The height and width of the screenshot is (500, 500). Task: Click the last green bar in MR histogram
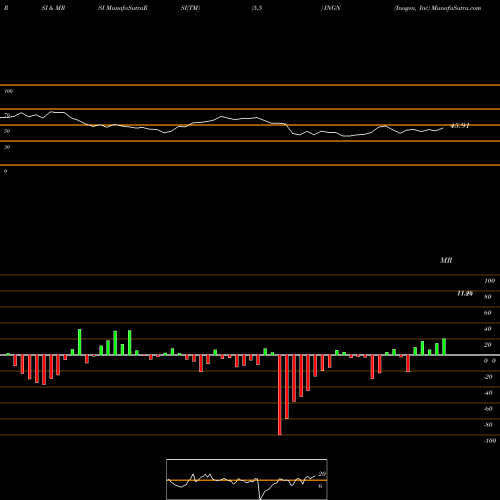click(444, 347)
